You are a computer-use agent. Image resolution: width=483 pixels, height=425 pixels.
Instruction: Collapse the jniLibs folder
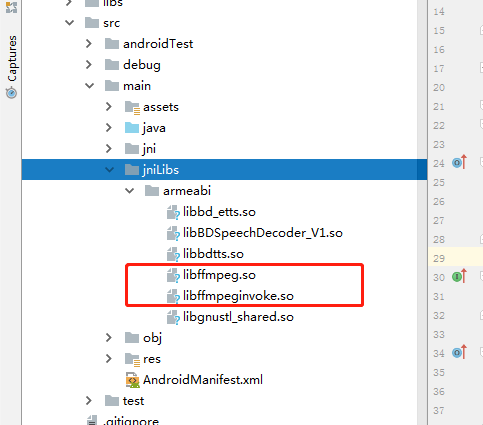pos(109,170)
